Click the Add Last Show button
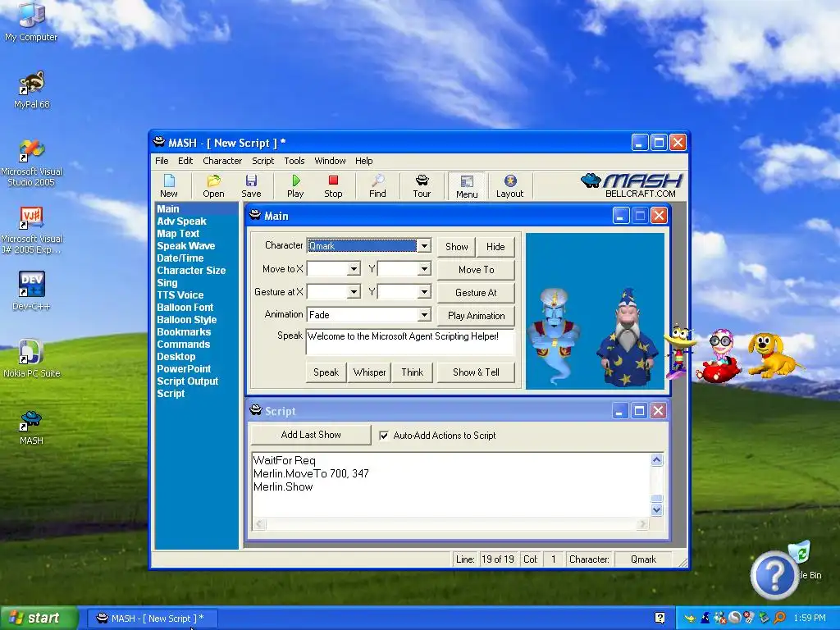This screenshot has height=630, width=840. click(x=311, y=435)
